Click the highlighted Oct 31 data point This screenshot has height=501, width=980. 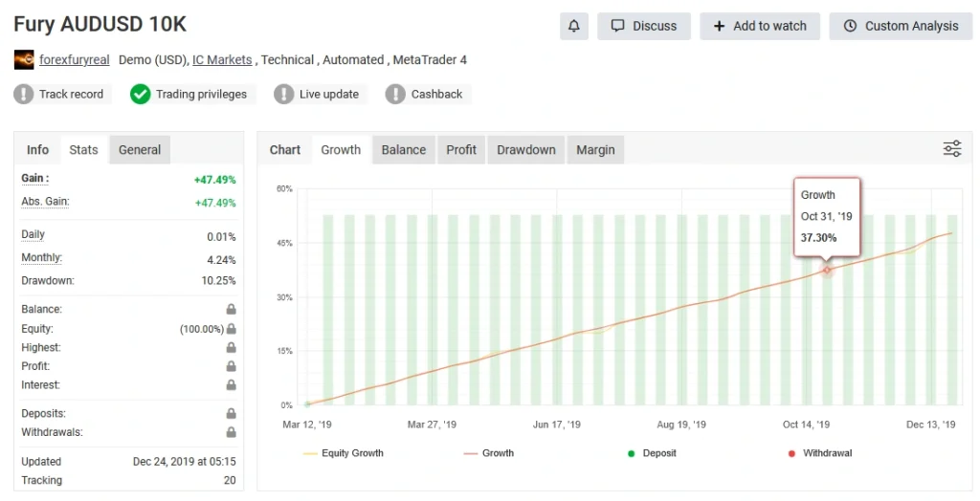point(827,270)
